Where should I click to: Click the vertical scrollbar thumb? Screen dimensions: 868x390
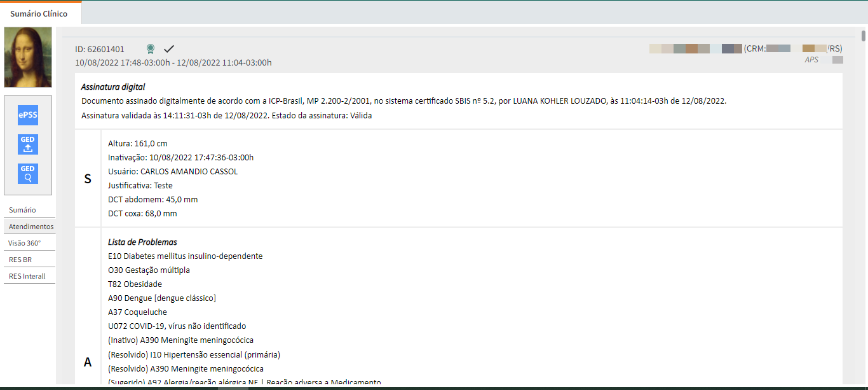pos(864,35)
